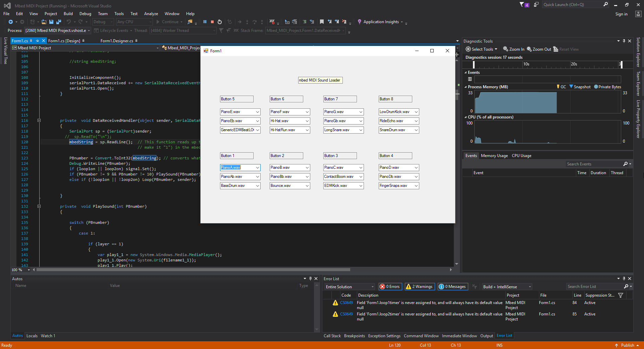The height and width of the screenshot is (349, 644).
Task: Collapse the CPU graph section
Action: 466,117
